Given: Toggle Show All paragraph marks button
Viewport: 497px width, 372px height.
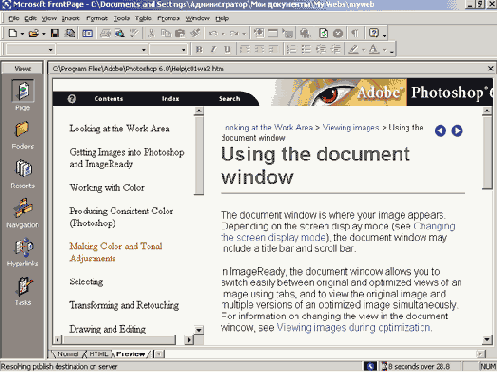Looking at the screenshot, I should pyautogui.click(x=355, y=33).
